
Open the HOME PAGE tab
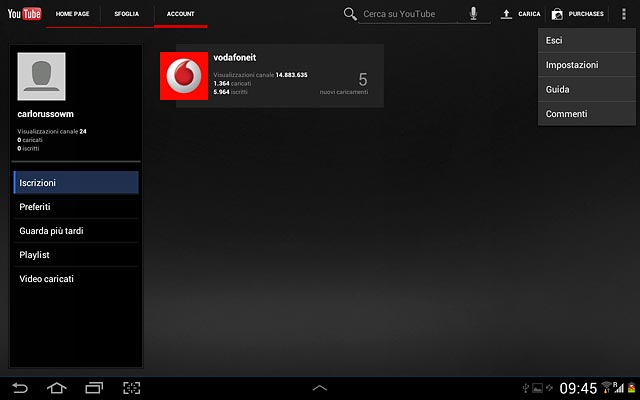[73, 14]
